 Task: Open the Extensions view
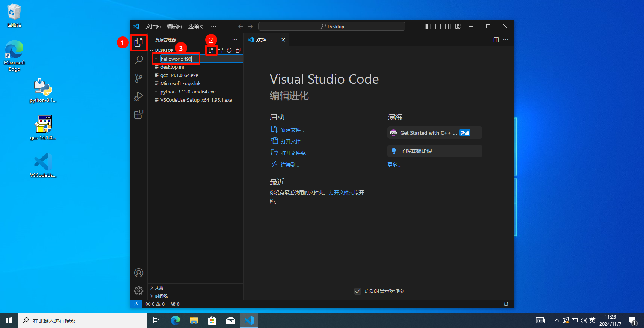coord(139,114)
